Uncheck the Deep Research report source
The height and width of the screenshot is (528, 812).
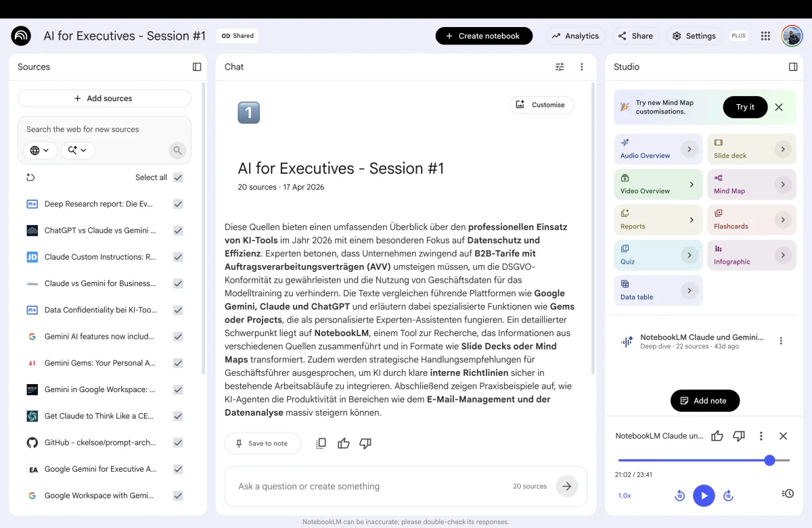pos(178,203)
